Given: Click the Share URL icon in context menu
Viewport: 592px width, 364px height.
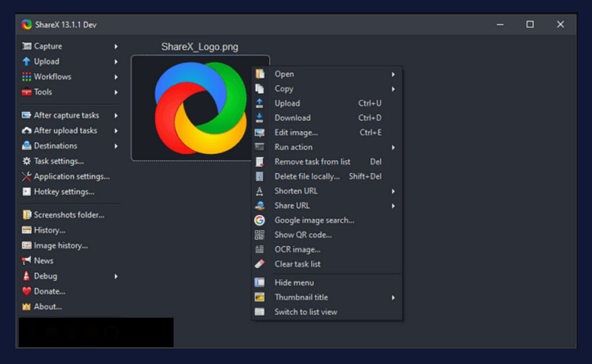Looking at the screenshot, I should pyautogui.click(x=260, y=206).
